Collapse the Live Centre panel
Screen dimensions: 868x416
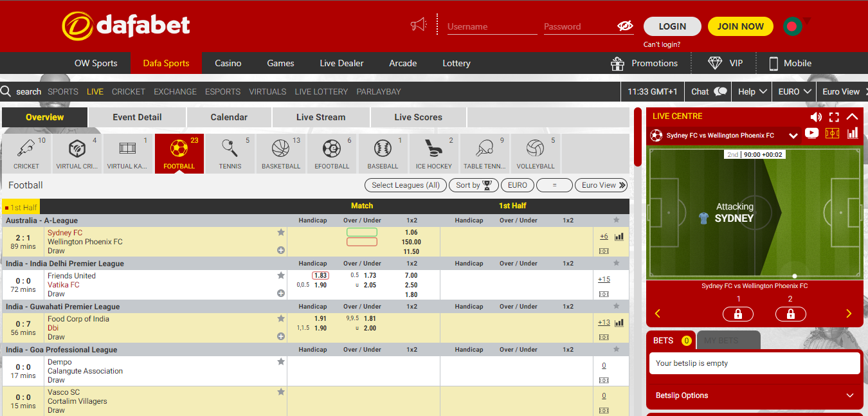pos(852,116)
